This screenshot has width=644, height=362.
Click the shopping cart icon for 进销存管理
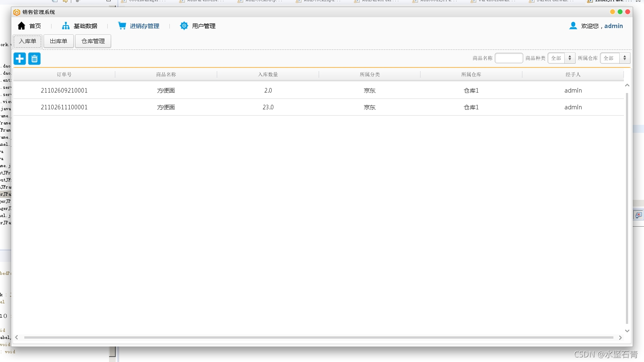(122, 26)
